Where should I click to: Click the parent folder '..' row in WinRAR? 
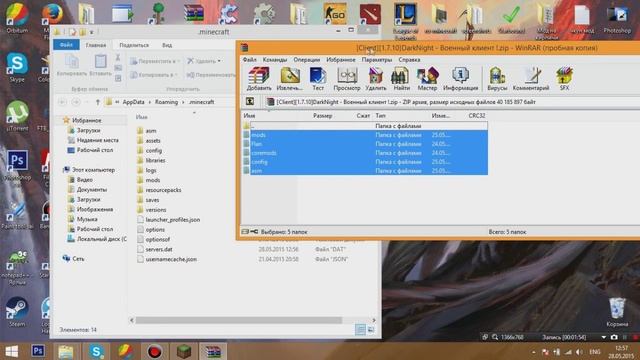pyautogui.click(x=365, y=126)
